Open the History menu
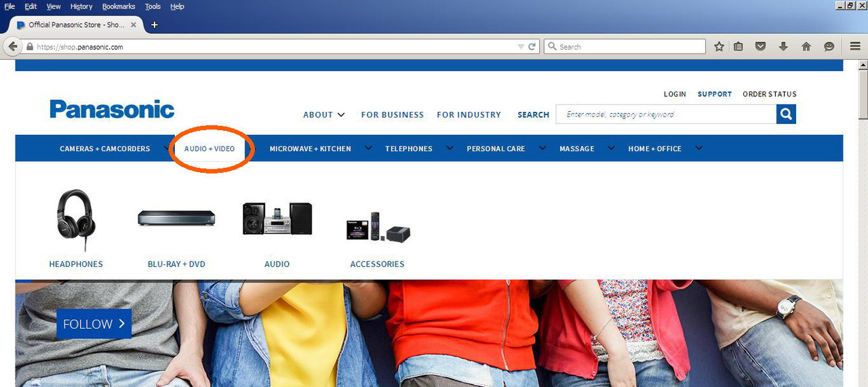The width and height of the screenshot is (868, 387). pyautogui.click(x=81, y=6)
